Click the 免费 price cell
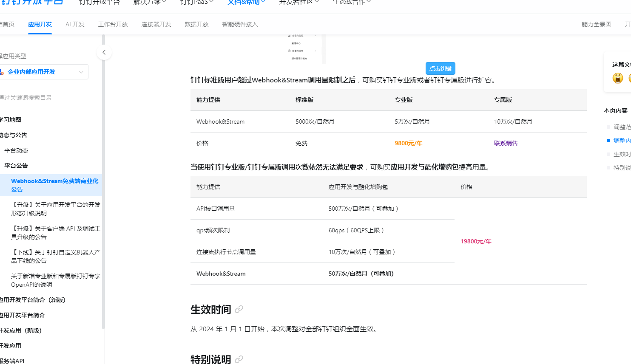631x364 pixels. coord(301,143)
